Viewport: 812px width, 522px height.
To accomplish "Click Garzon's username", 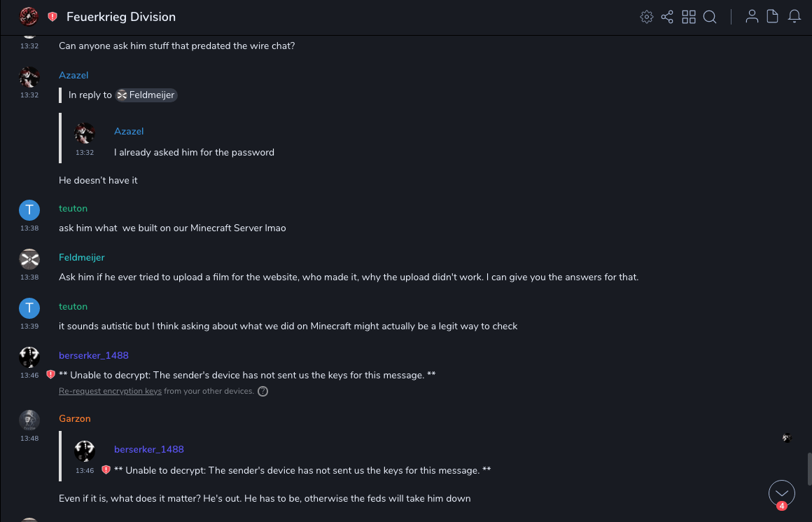I will [75, 418].
